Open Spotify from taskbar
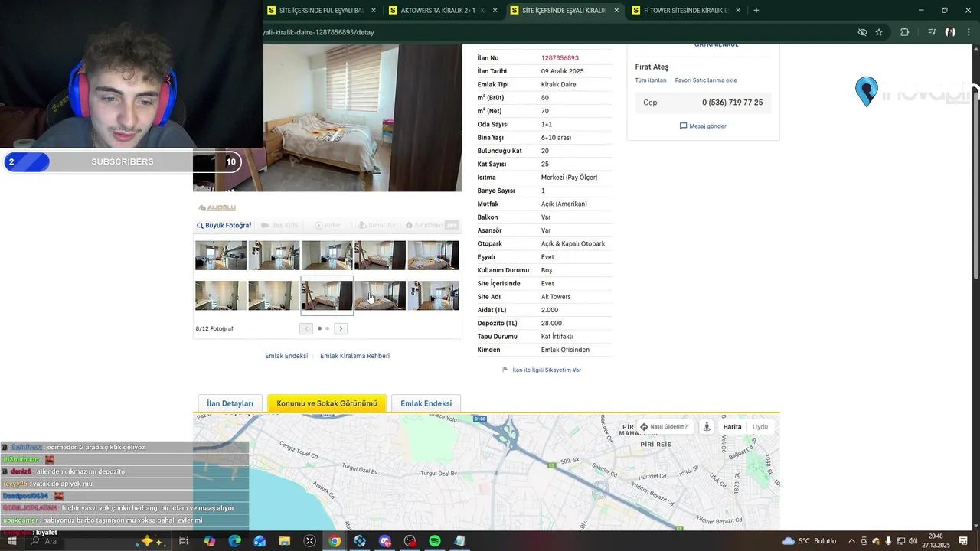The image size is (980, 551). (435, 541)
